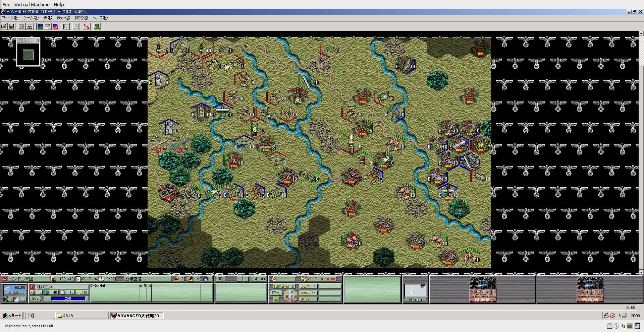The width and height of the screenshot is (644, 332).
Task: Click the system tray clock
Action: (x=635, y=316)
